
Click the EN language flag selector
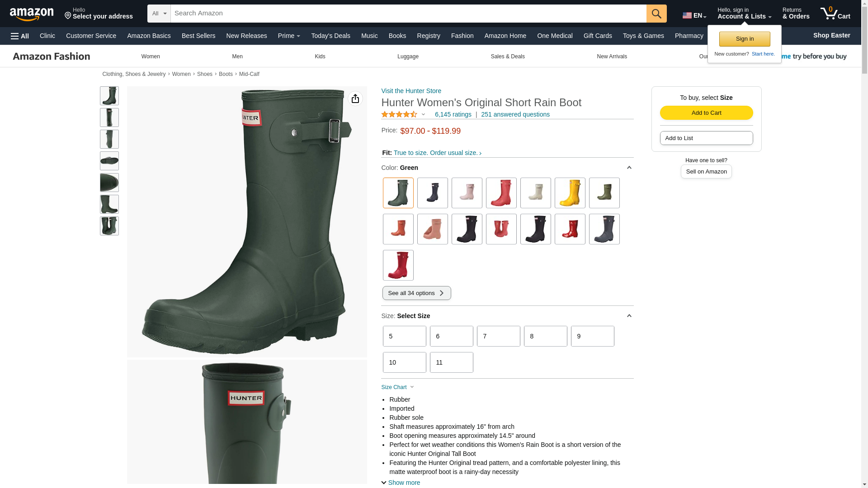694,15
